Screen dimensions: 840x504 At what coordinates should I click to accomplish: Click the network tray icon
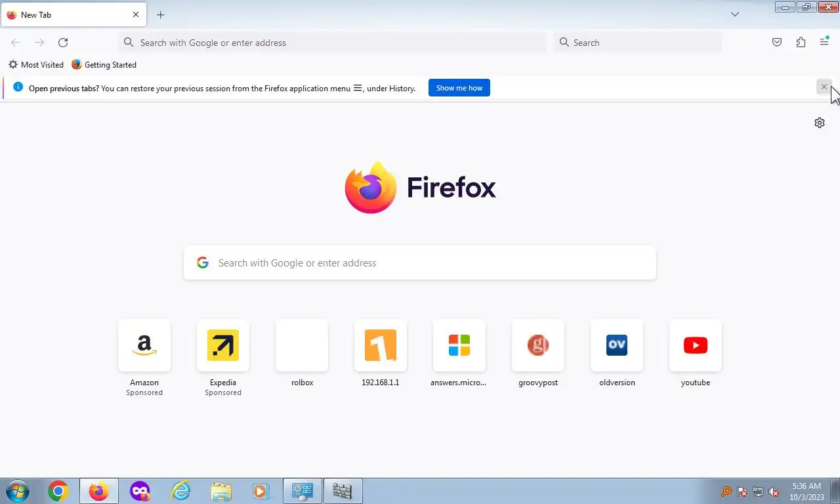point(758,492)
